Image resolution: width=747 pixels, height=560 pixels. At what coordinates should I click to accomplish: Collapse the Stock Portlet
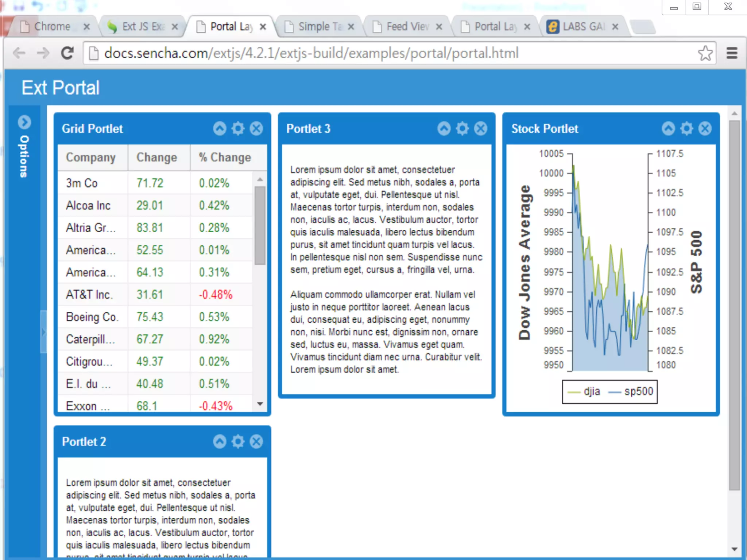point(668,128)
